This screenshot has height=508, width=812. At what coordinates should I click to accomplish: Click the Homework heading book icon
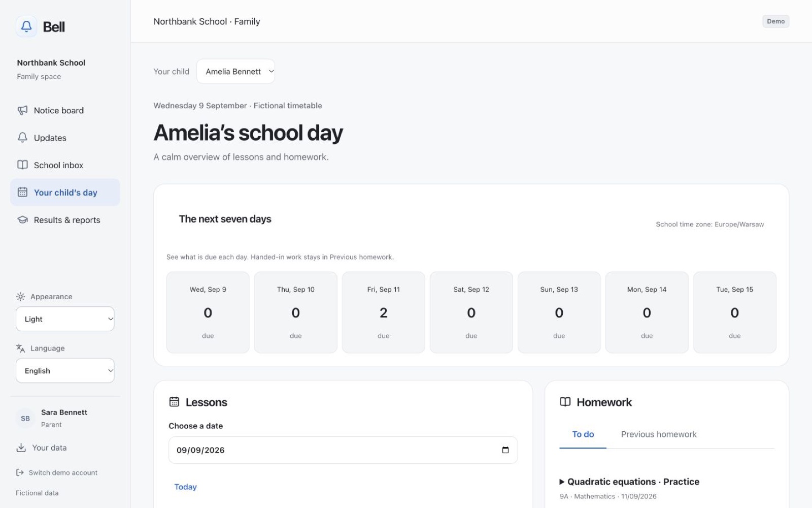[565, 402]
